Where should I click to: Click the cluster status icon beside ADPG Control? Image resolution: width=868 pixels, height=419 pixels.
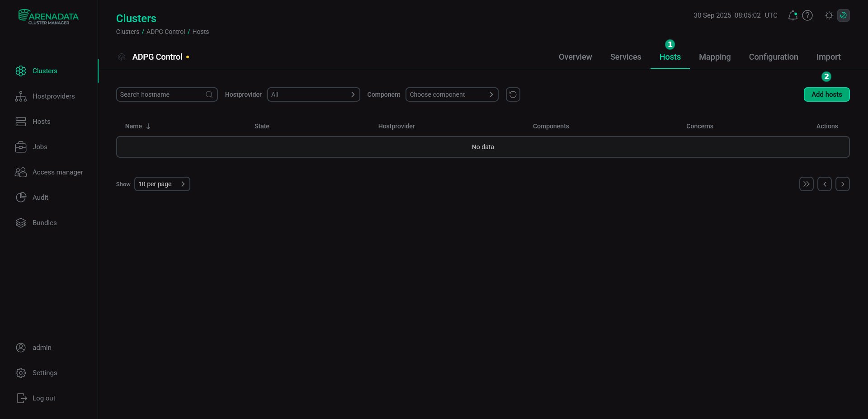click(121, 56)
